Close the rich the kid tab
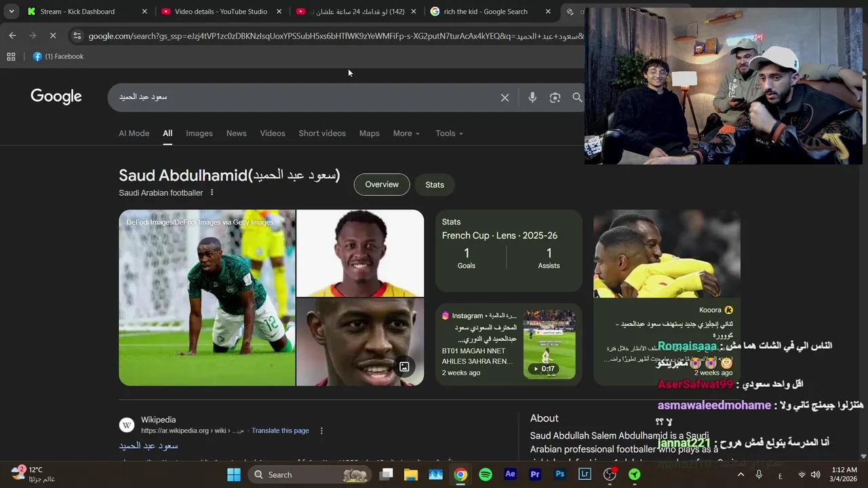The height and width of the screenshot is (488, 868). point(548,12)
